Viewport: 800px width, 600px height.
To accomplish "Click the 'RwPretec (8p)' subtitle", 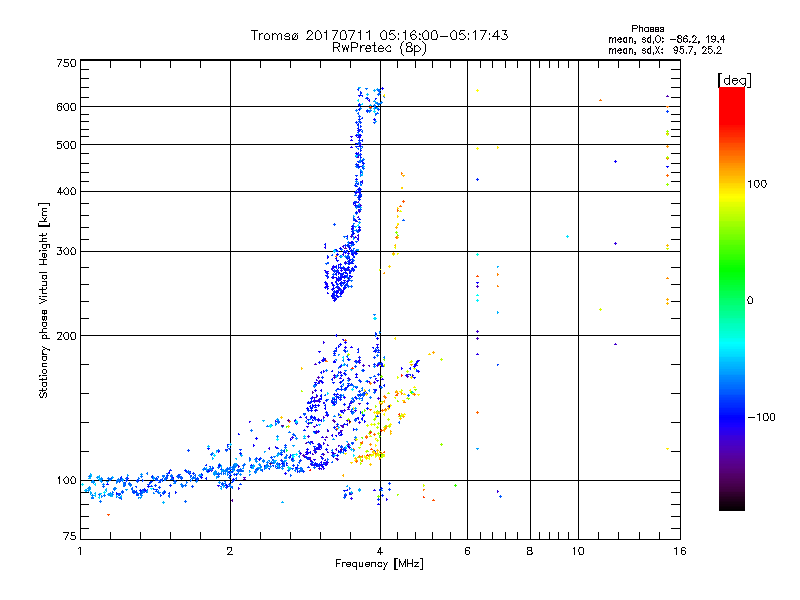I will click(379, 48).
